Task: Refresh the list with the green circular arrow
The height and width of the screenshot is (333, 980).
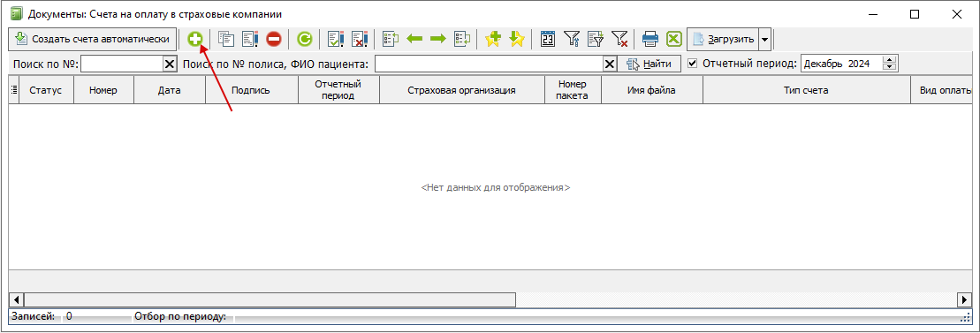Action: click(304, 40)
